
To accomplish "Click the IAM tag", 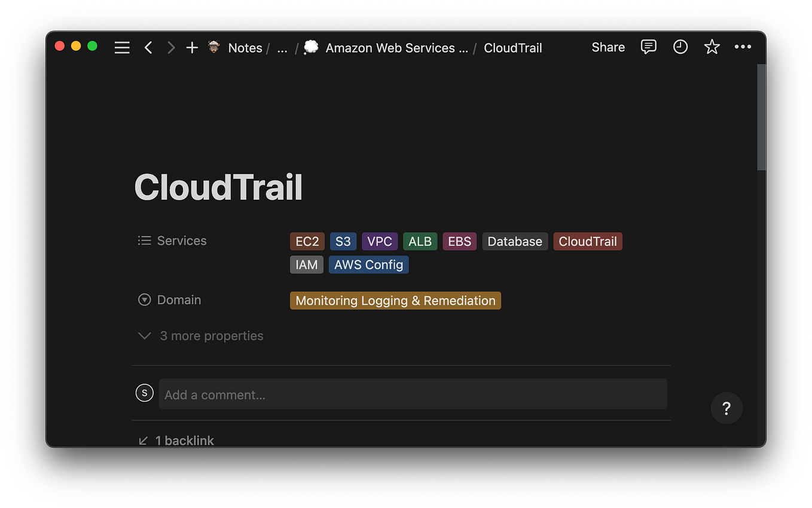I will [x=307, y=265].
